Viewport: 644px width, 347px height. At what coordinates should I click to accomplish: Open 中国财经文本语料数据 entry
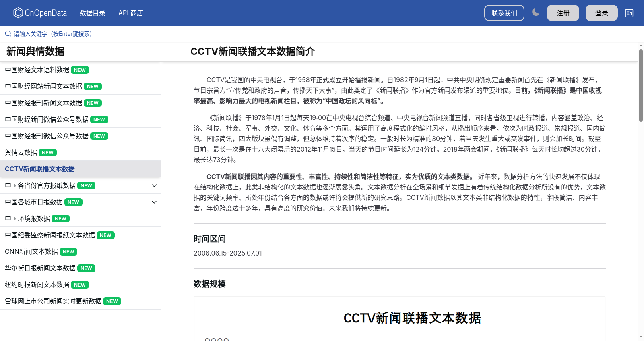point(80,70)
